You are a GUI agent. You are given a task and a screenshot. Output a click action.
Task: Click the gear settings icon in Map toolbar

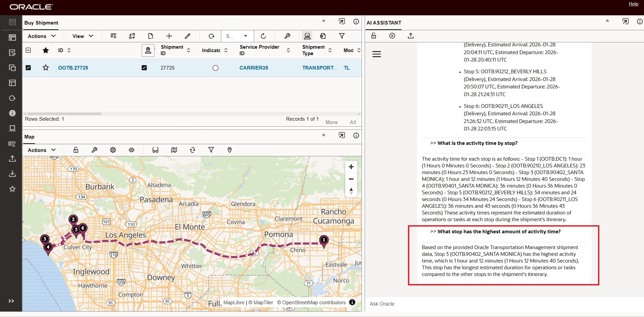point(113,150)
